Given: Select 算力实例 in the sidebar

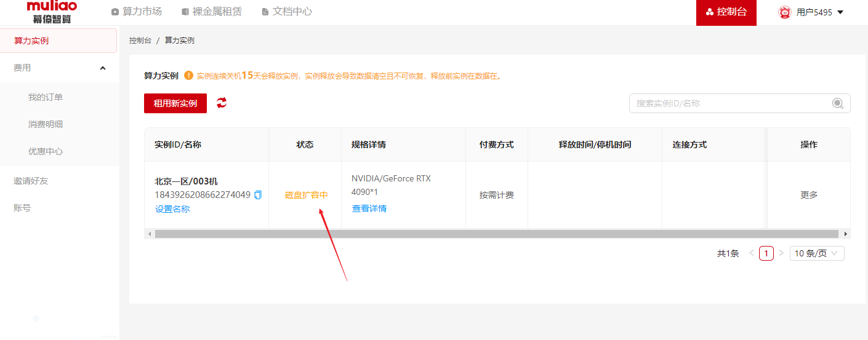Looking at the screenshot, I should pos(58,41).
